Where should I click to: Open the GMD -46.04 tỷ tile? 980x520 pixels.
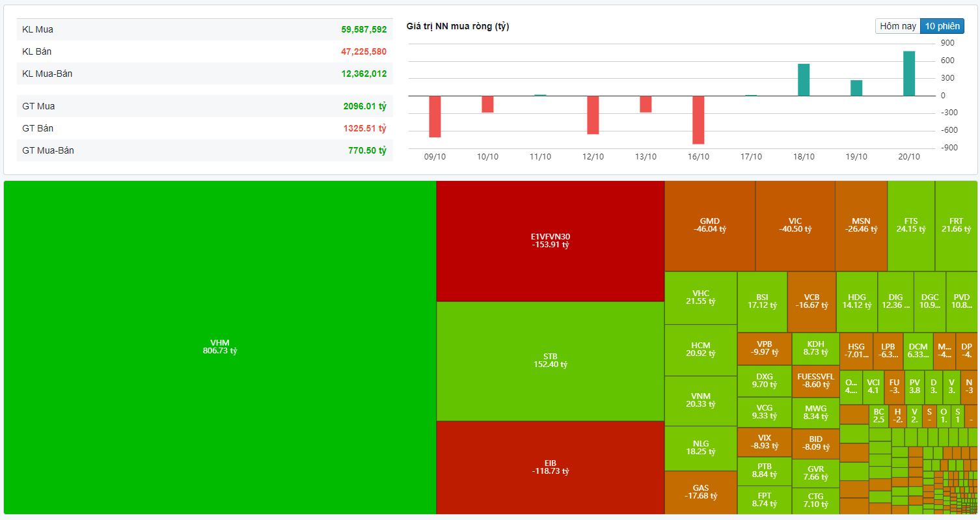(x=709, y=226)
